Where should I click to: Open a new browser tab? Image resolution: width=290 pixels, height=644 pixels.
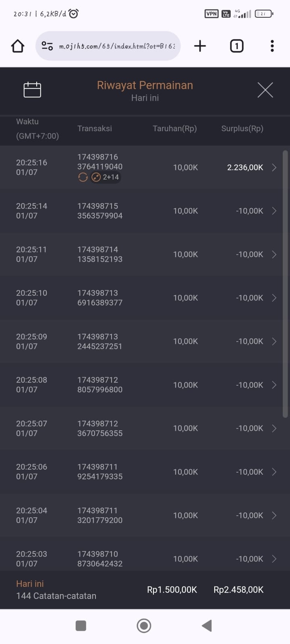coord(200,46)
